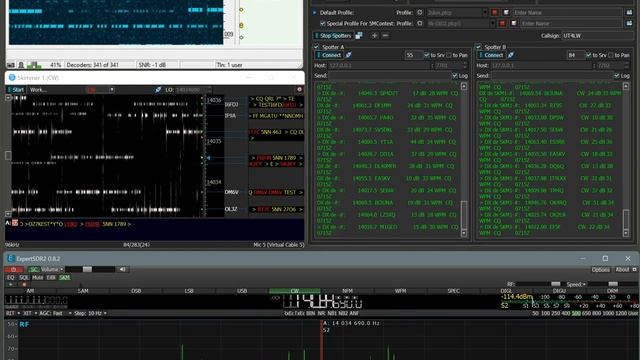
Task: Adjust the Volume slider handle
Action: 87,269
